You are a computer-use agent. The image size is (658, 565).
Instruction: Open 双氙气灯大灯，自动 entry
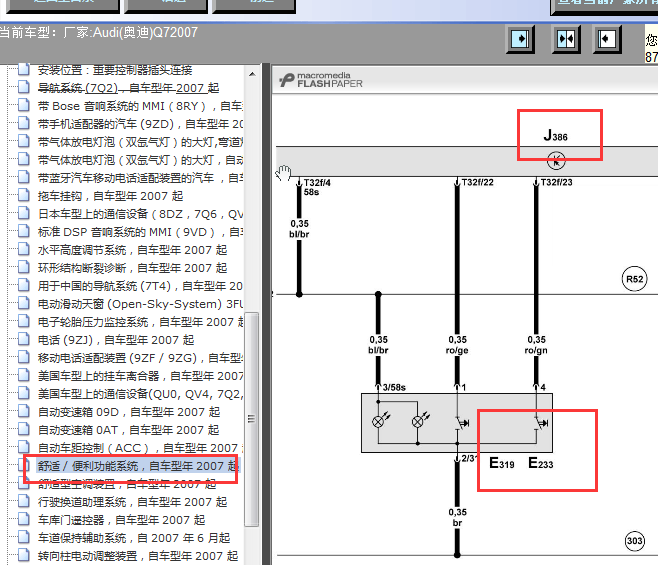(x=140, y=160)
